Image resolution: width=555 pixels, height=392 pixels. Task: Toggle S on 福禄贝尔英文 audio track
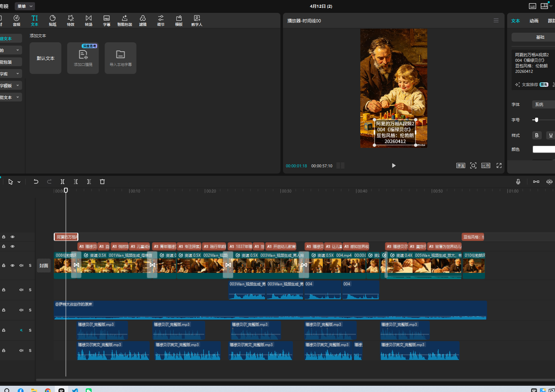point(30,350)
